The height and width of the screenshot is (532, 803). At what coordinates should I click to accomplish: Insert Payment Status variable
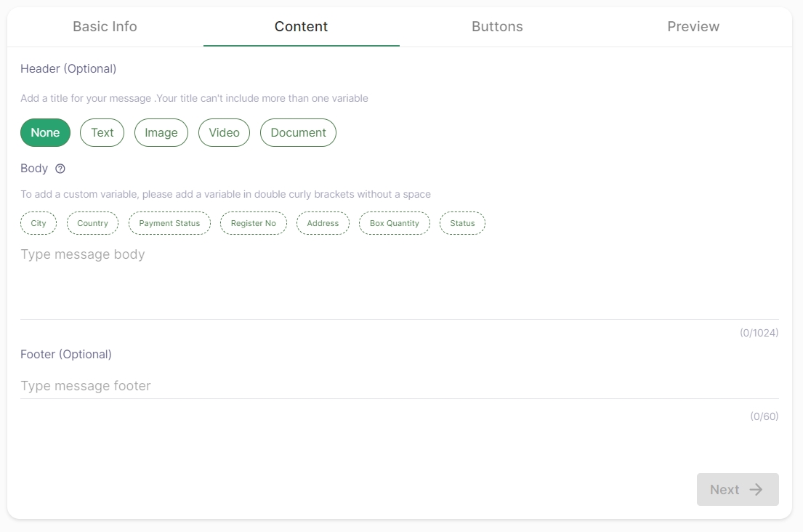pyautogui.click(x=169, y=224)
